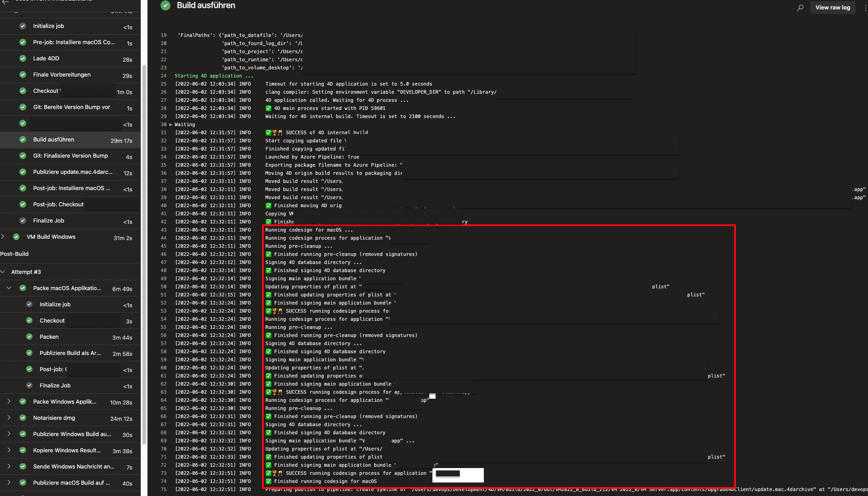868x496 pixels.
Task: Click green check of Kopiere Windows Result job
Action: [23, 450]
